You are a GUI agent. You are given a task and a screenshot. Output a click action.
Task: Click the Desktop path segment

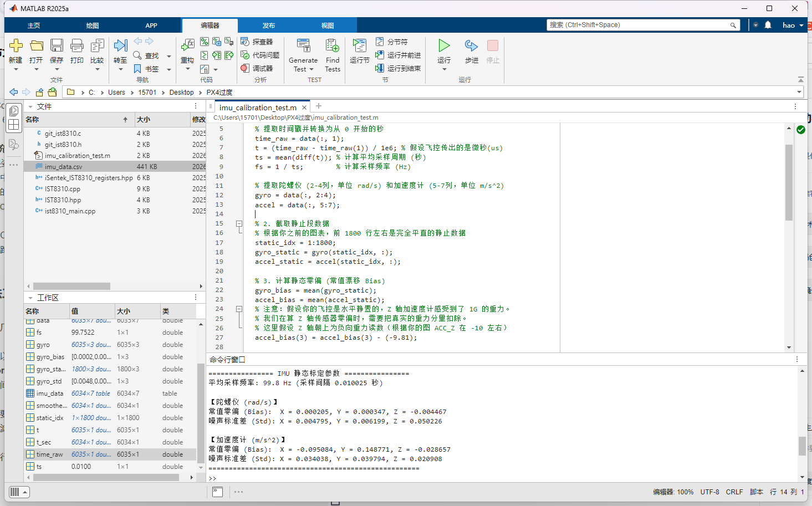click(182, 93)
